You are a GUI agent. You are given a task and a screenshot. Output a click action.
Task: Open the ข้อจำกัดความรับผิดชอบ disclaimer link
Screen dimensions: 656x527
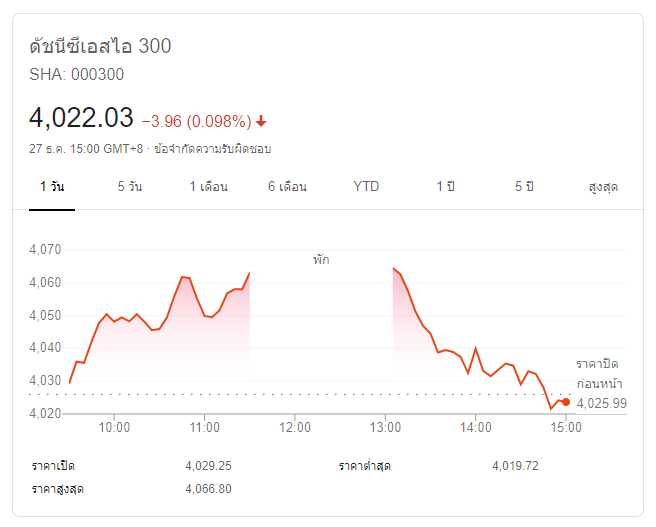tap(212, 148)
